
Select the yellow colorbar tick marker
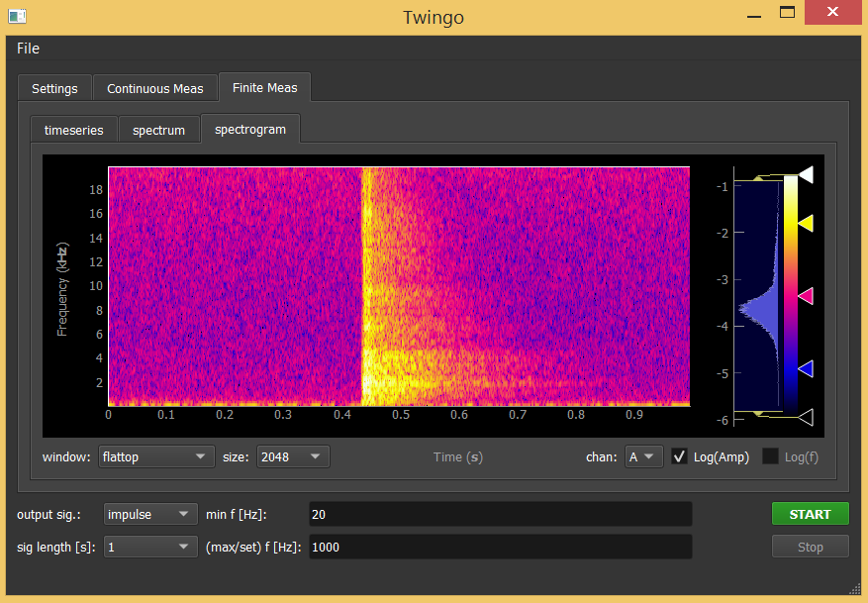click(806, 223)
